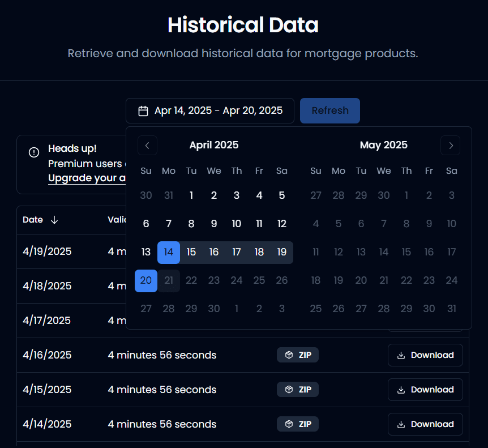Open the Apr 14 - Apr 20 date range picker
This screenshot has height=448, width=488.
click(210, 111)
